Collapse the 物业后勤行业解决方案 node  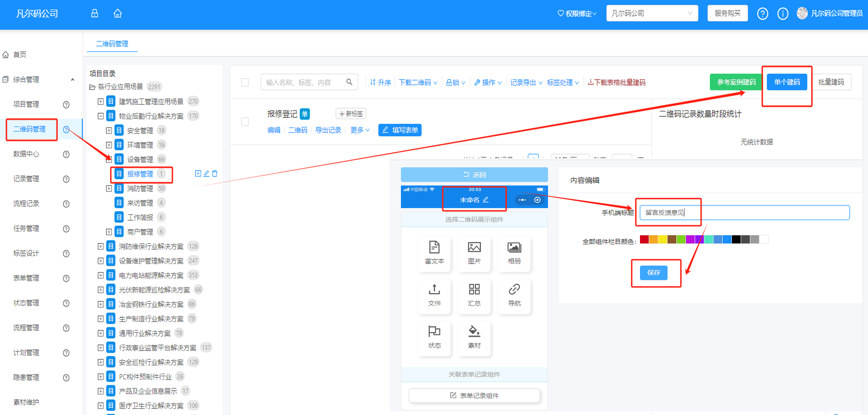101,116
